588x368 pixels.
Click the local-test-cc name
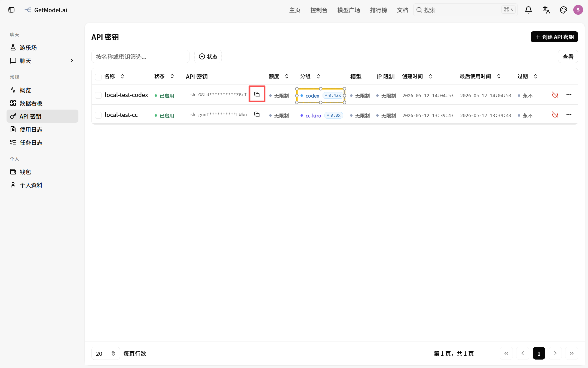(121, 115)
